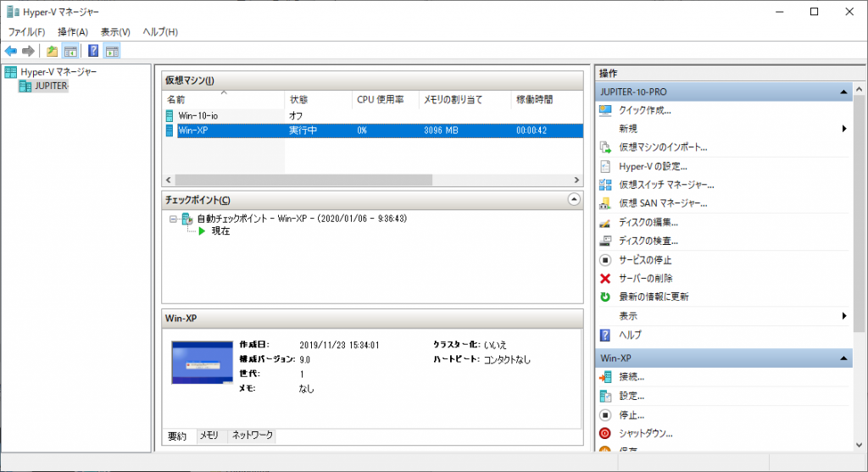Sort by the 状態 column header
This screenshot has width=868, height=472.
(319, 100)
